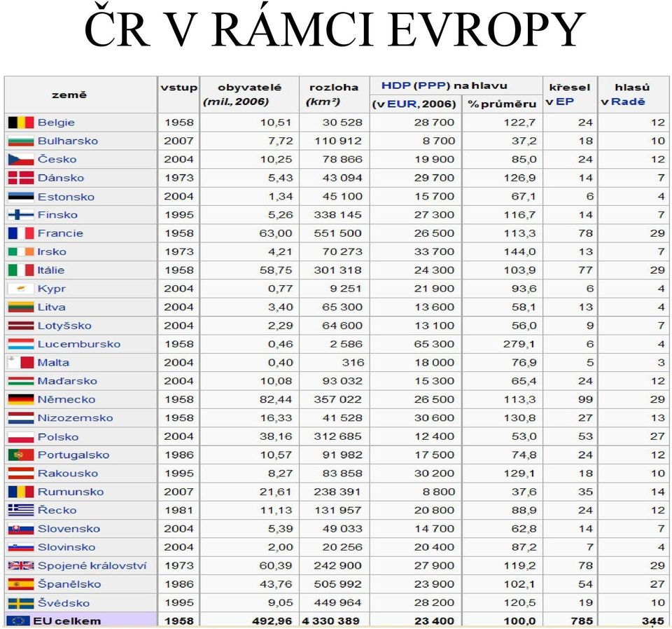Click the Danish flag beside Dánsko
Image resolution: width=672 pixels, height=629 pixels.
point(20,178)
